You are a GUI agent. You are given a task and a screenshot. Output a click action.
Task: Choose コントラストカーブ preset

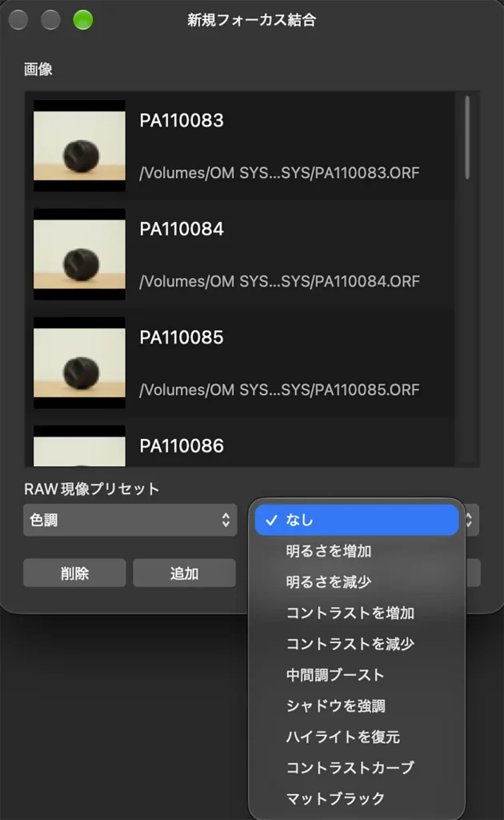click(x=357, y=768)
